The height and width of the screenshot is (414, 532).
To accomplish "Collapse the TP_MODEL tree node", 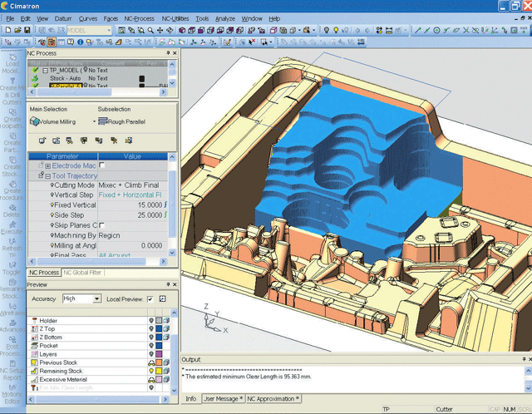I will 46,71.
